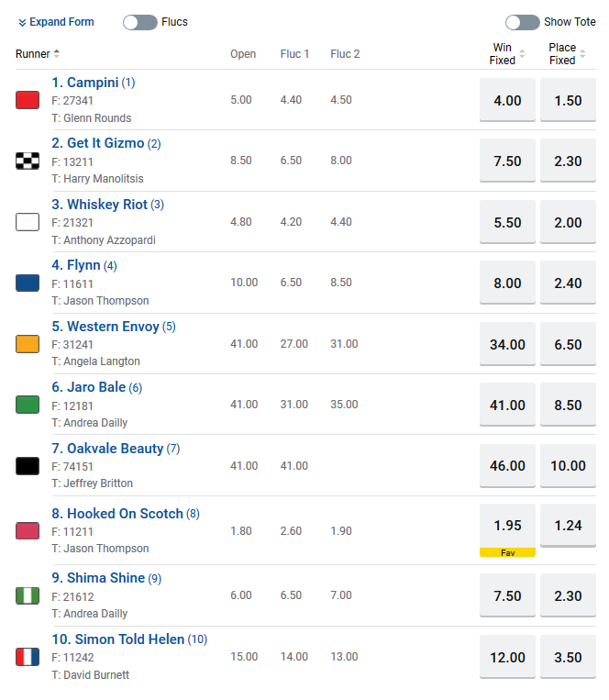Click Simon Told Helen's tricolor silk icon

click(x=28, y=657)
